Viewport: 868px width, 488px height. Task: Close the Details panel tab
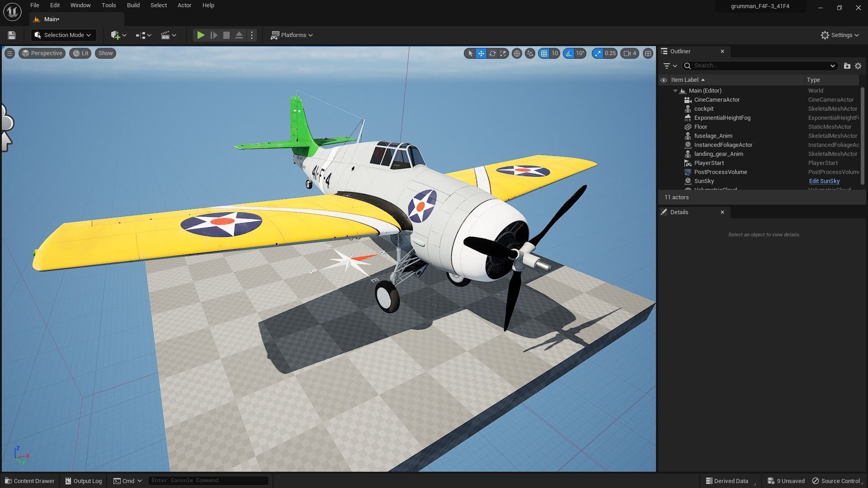click(x=722, y=212)
